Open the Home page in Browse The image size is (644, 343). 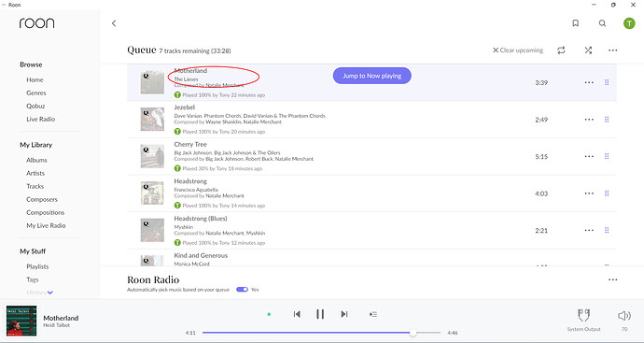[35, 79]
